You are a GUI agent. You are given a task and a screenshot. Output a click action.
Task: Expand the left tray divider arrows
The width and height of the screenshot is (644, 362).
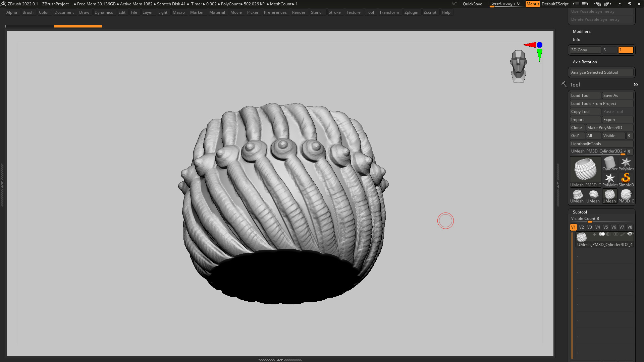[2, 184]
